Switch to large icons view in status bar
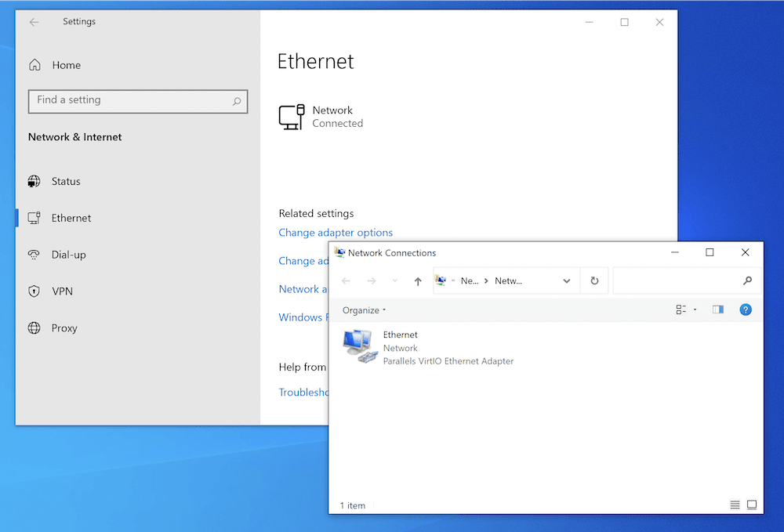This screenshot has width=784, height=532. [x=752, y=505]
